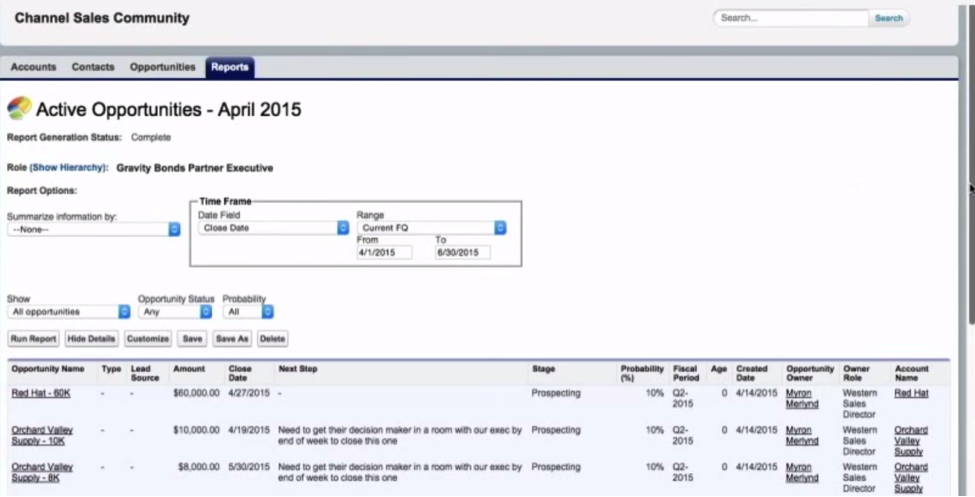Click the From date field 4/1/2015
Viewport: 975px width, 497px height.
click(384, 253)
